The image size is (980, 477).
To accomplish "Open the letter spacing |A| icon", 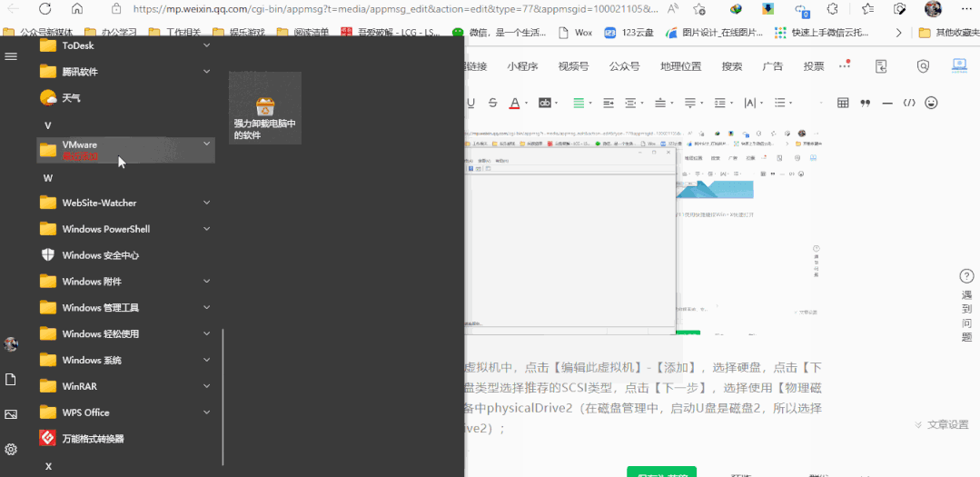I will coord(750,103).
